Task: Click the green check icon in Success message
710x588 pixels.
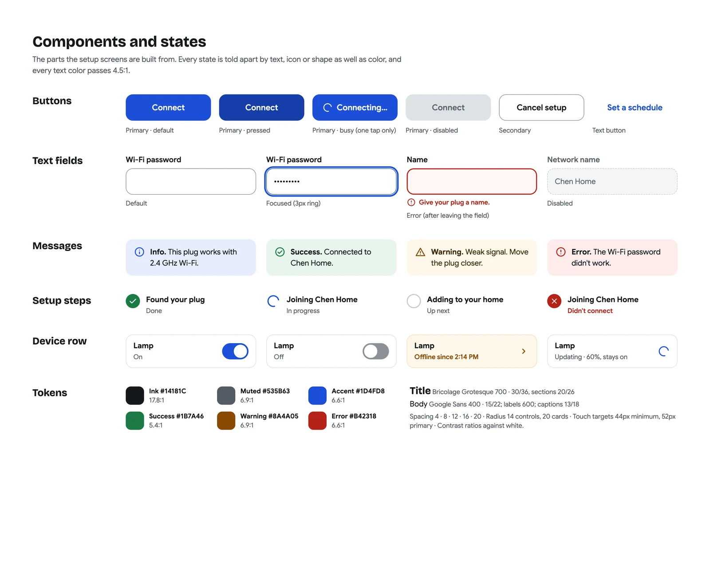Action: [x=280, y=252]
